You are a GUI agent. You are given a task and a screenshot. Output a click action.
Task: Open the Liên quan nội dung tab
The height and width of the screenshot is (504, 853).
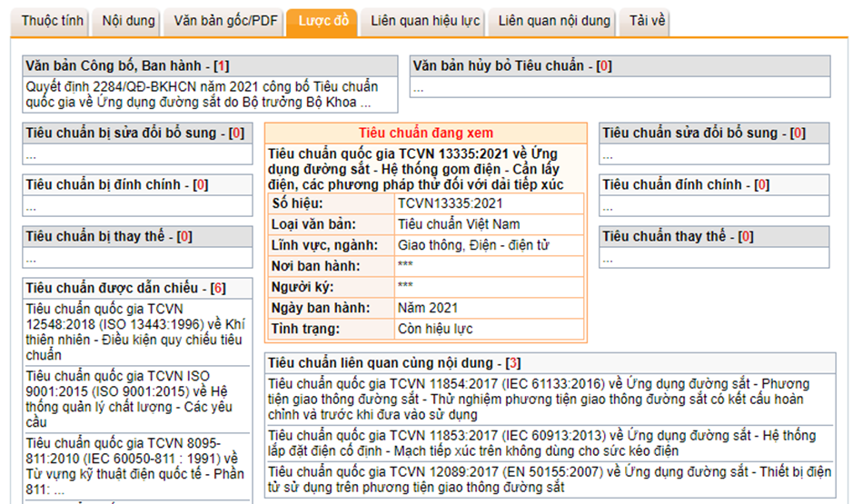click(554, 22)
